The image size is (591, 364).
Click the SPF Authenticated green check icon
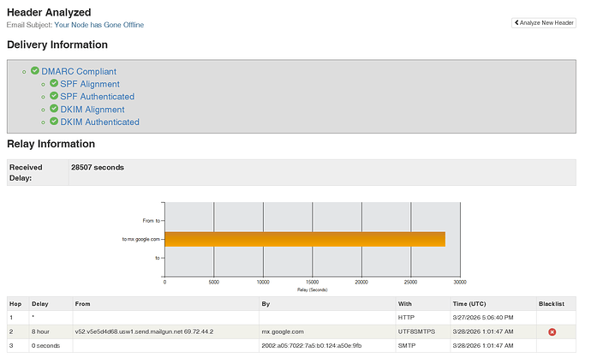54,97
